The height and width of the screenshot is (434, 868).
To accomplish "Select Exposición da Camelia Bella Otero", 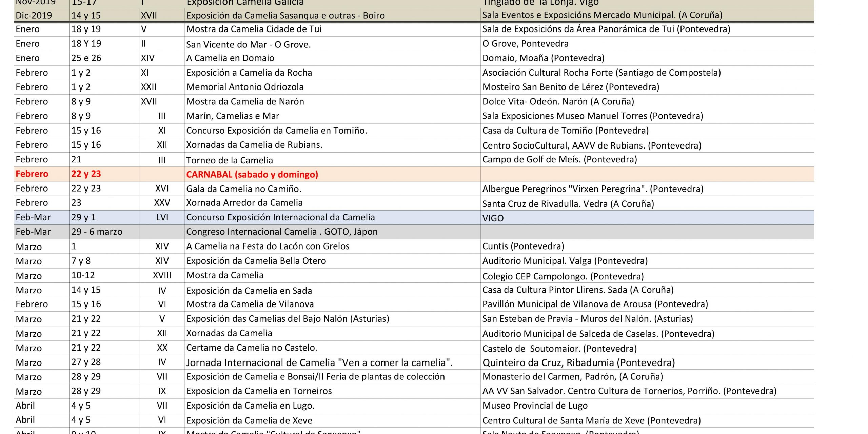I will click(x=256, y=261).
